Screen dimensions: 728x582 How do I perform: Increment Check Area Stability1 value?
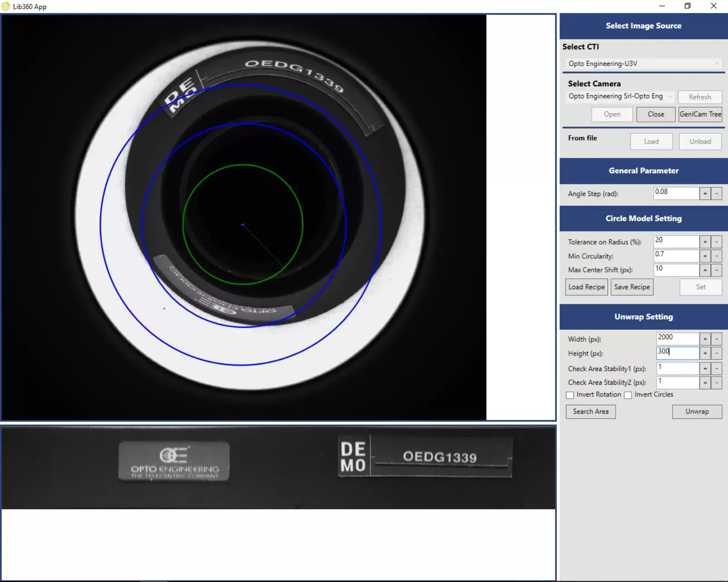pos(705,369)
